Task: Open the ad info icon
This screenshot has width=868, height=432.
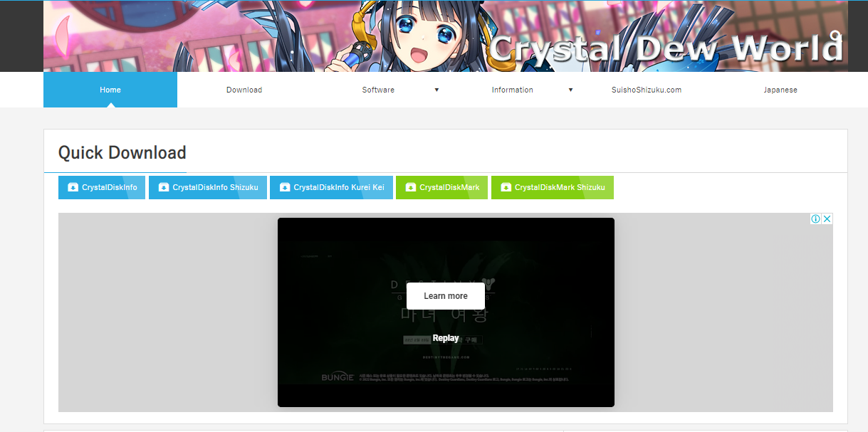Action: [816, 219]
